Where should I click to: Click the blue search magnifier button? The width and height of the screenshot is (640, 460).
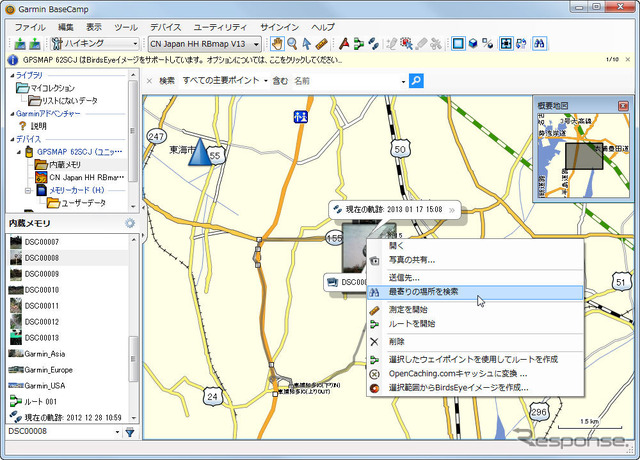pos(416,80)
